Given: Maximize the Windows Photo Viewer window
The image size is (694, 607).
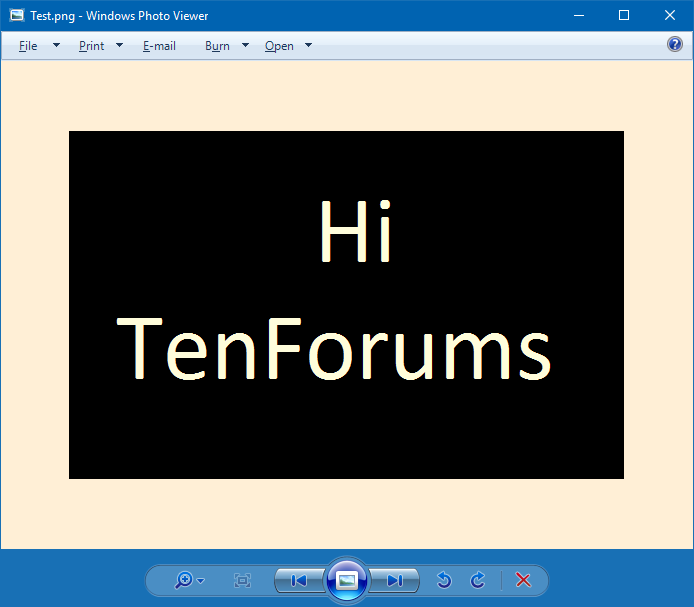Looking at the screenshot, I should tap(624, 15).
